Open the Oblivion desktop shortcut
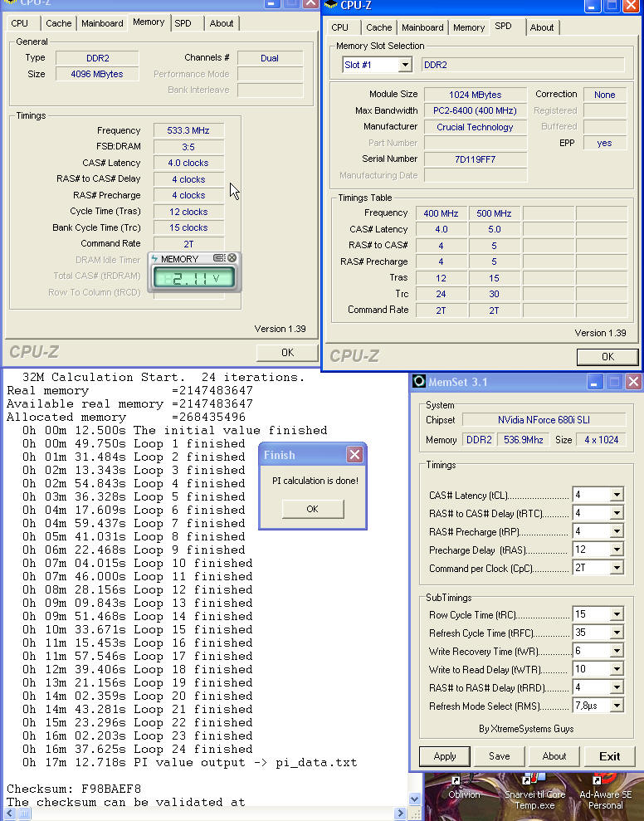Viewport: 644px width, 821px height. tap(464, 789)
